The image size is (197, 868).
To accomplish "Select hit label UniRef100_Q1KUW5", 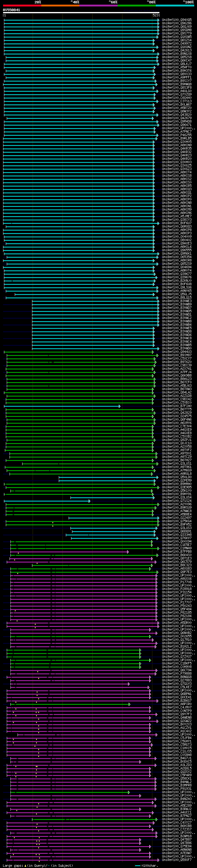I will point(177,37).
